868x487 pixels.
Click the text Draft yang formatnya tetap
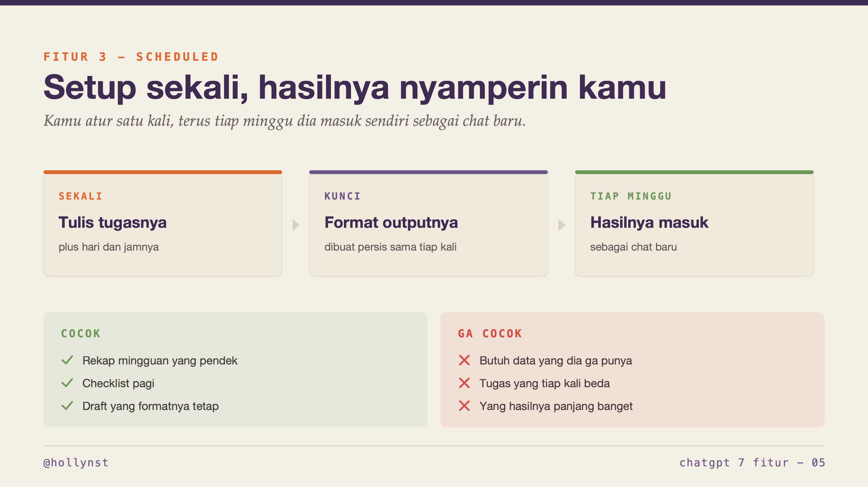coord(151,406)
